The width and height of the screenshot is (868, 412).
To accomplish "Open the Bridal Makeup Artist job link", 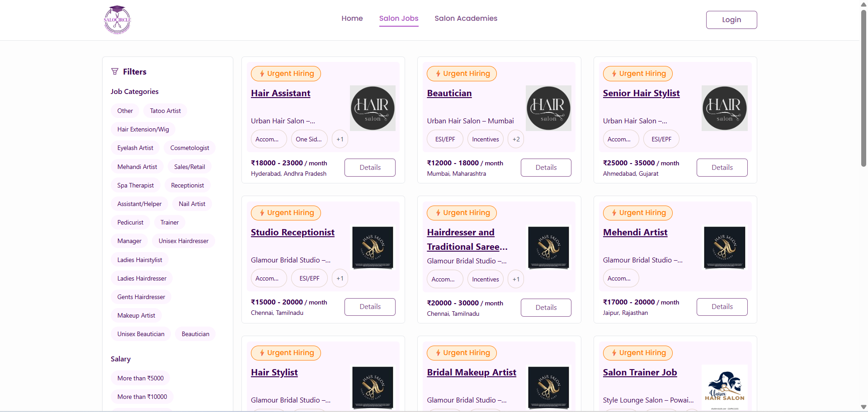I will pos(472,372).
